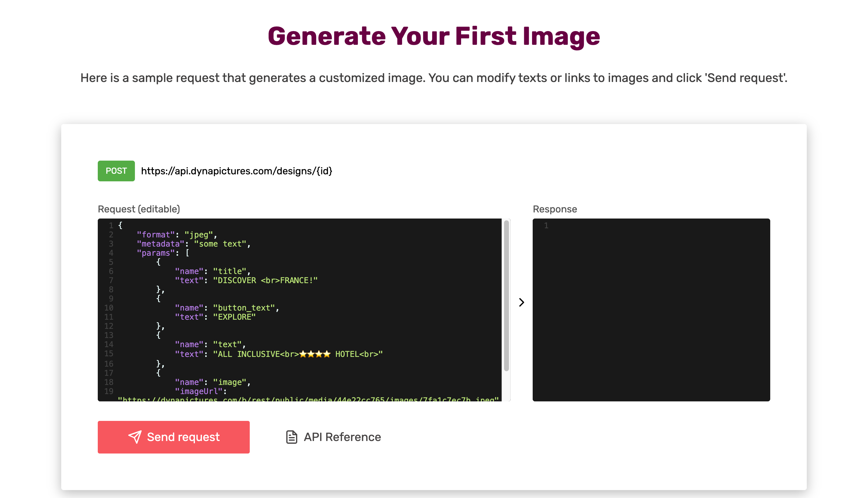The image size is (868, 498).
Task: Click the "EXPLORE" button text value
Action: 234,317
